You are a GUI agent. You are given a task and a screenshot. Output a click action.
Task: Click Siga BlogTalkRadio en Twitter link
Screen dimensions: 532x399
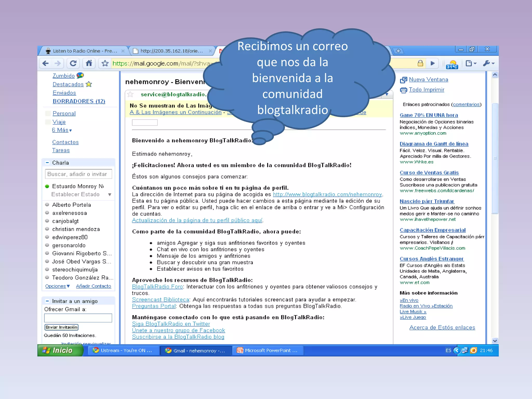[x=171, y=324]
